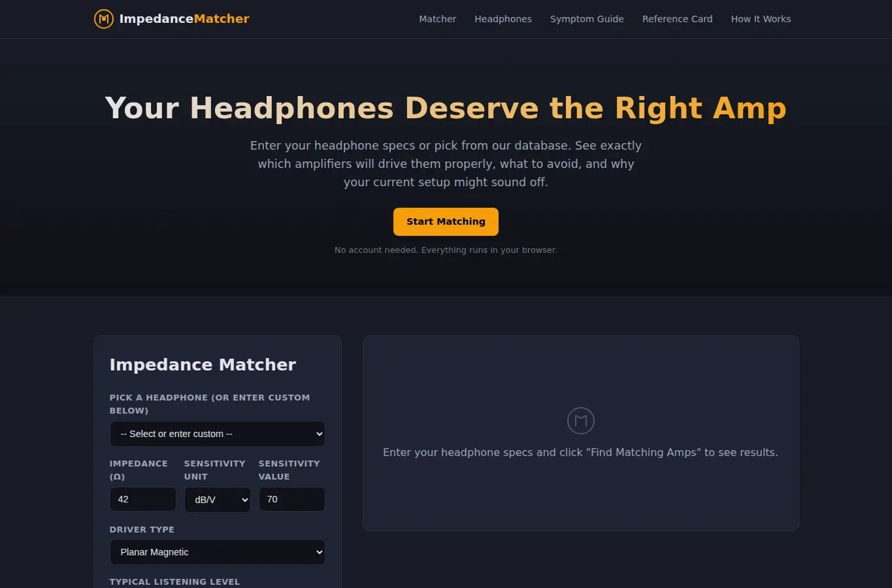Click the empty results prompt text
Viewport: 892px width, 588px height.
580,453
